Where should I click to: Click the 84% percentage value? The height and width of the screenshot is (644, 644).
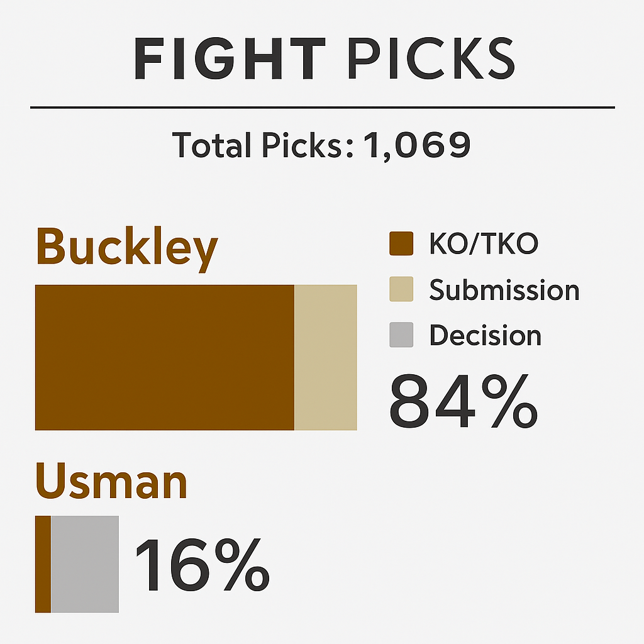pyautogui.click(x=464, y=401)
